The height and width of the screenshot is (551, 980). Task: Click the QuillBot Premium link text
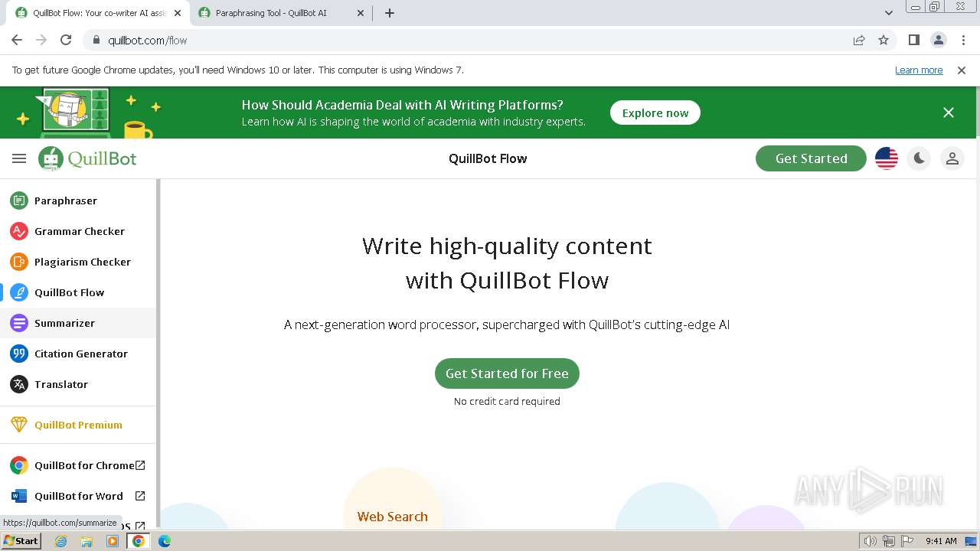(x=78, y=425)
